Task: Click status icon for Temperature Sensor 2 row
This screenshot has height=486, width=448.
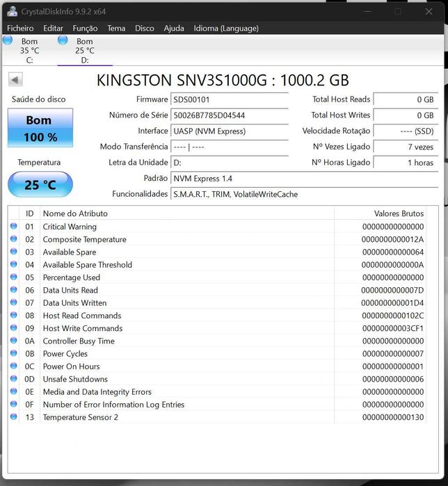Action: (14, 416)
